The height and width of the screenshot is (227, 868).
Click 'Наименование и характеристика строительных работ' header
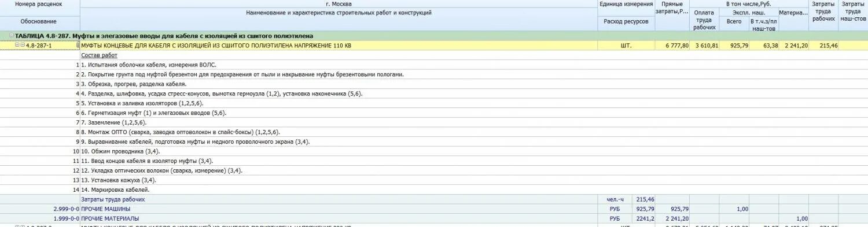click(x=339, y=12)
